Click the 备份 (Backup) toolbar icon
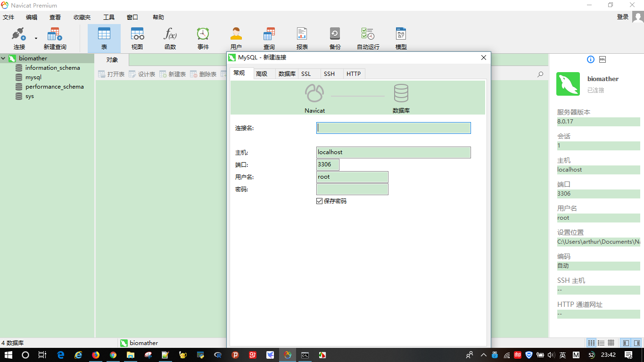 pos(335,38)
